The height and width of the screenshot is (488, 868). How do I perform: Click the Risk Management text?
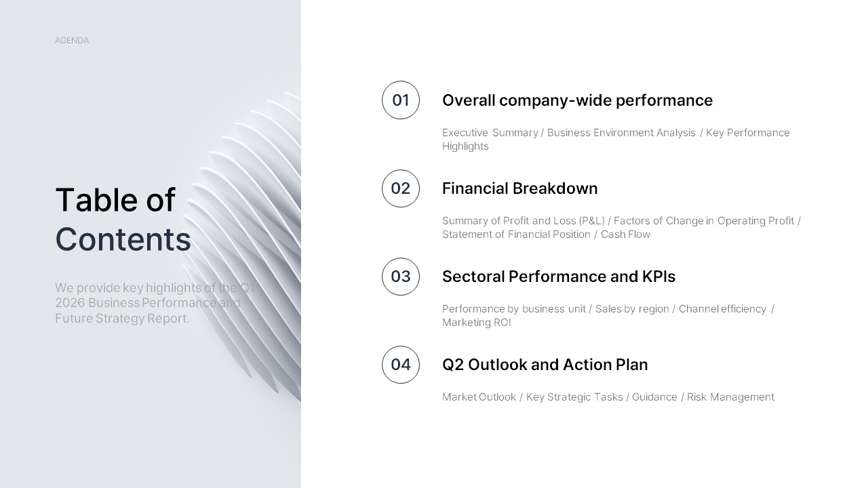pyautogui.click(x=730, y=397)
